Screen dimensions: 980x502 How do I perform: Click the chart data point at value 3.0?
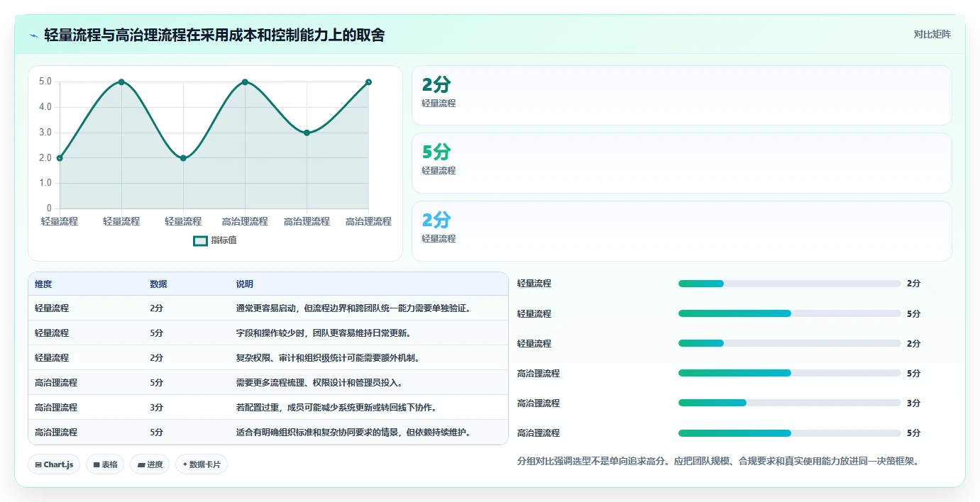point(307,133)
